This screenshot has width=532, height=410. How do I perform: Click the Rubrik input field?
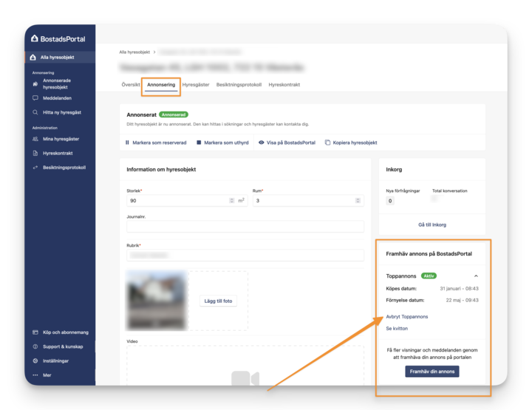(245, 255)
